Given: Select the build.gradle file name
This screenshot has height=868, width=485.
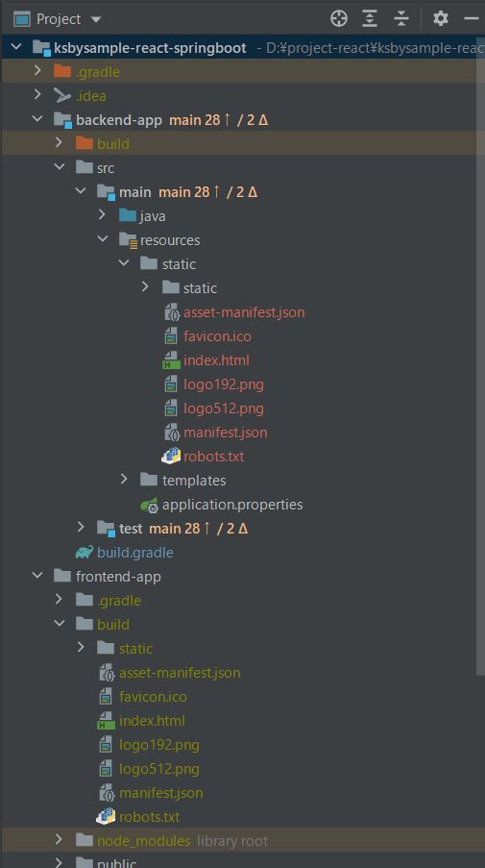Looking at the screenshot, I should [135, 553].
